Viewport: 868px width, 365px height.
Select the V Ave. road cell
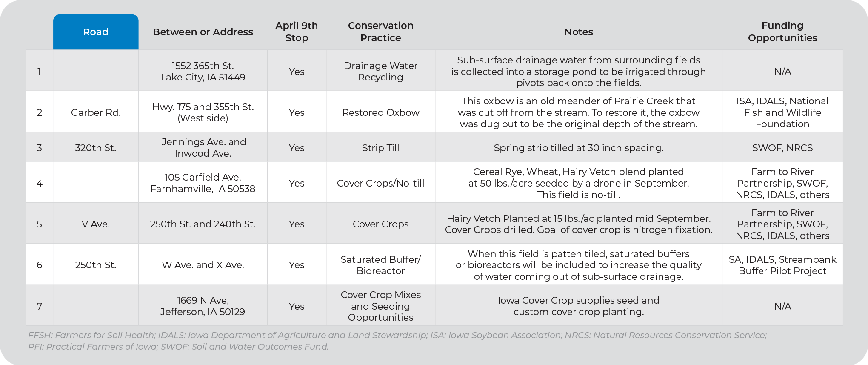point(96,224)
